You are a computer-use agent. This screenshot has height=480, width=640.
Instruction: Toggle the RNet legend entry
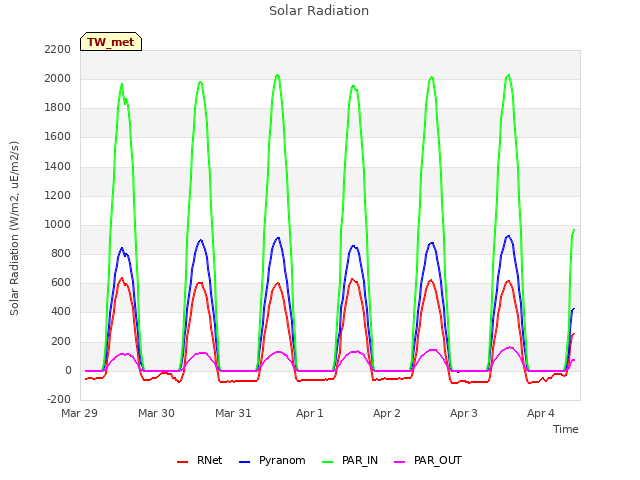click(200, 460)
